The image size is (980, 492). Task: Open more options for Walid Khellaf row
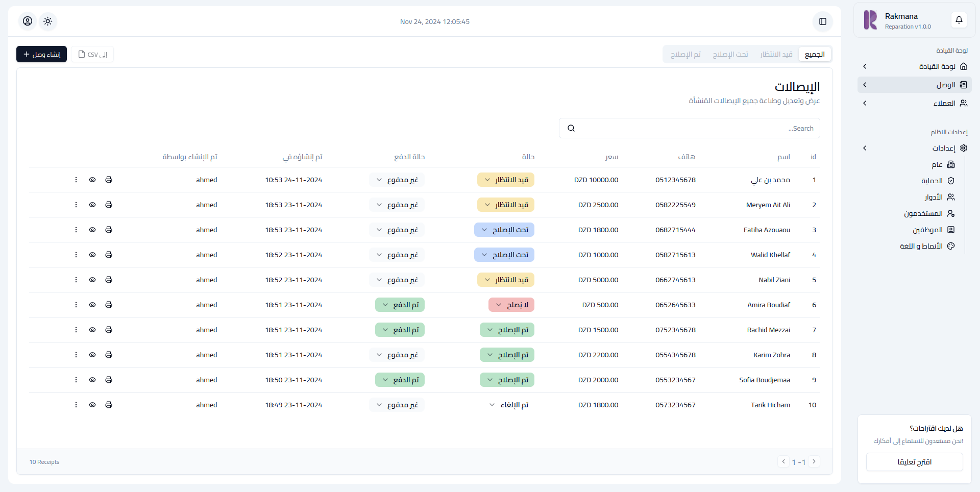click(x=76, y=255)
